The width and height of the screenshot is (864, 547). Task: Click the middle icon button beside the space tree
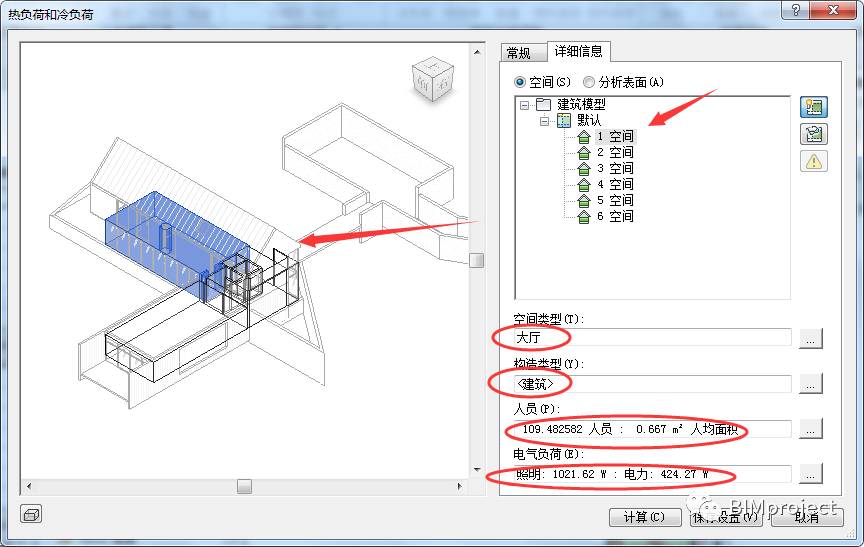click(x=813, y=134)
